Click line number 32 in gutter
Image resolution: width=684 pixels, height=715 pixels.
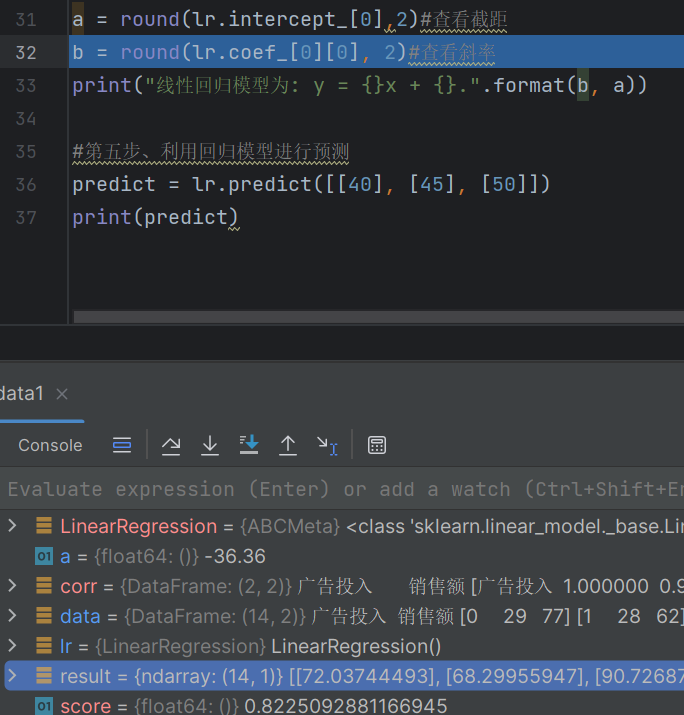tap(26, 52)
